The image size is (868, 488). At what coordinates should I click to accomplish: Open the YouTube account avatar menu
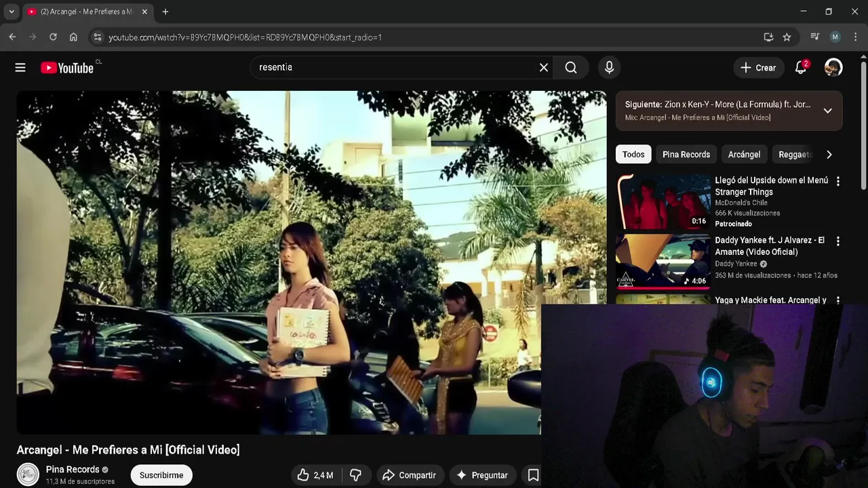(x=833, y=67)
